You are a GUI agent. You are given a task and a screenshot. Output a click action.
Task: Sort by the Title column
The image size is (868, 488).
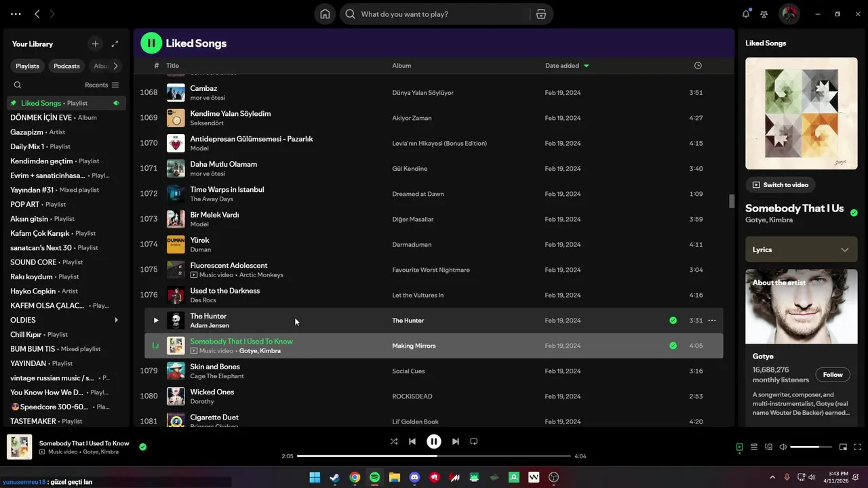point(173,66)
